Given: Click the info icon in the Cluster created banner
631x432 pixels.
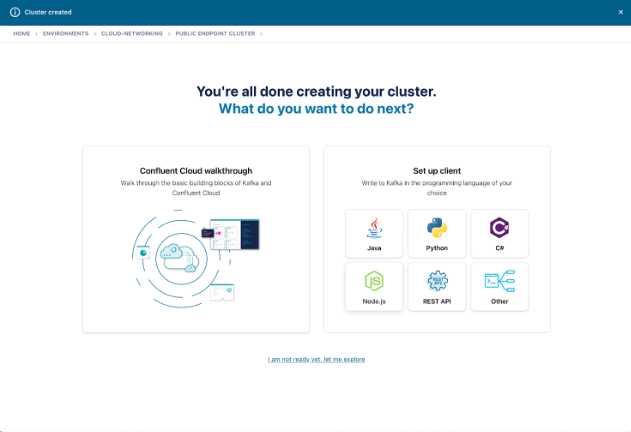Looking at the screenshot, I should 15,12.
